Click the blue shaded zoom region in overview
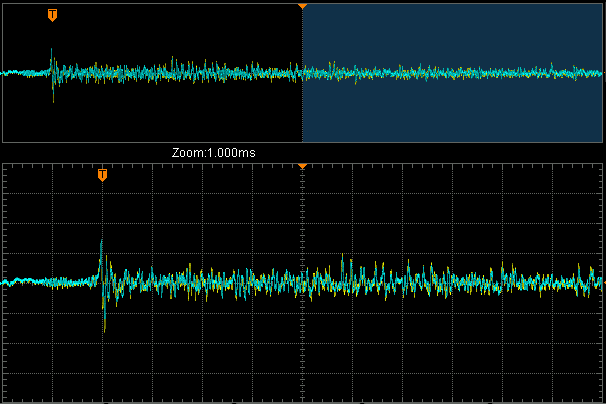Screen dimensions: 606x404 [452, 73]
